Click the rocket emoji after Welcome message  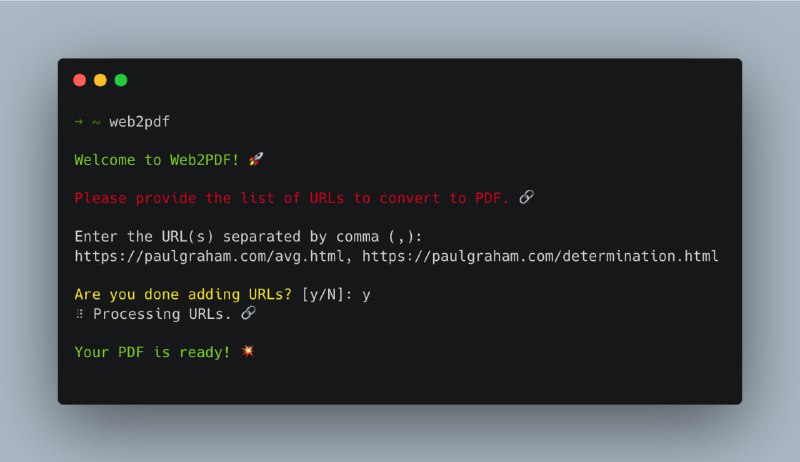(256, 159)
